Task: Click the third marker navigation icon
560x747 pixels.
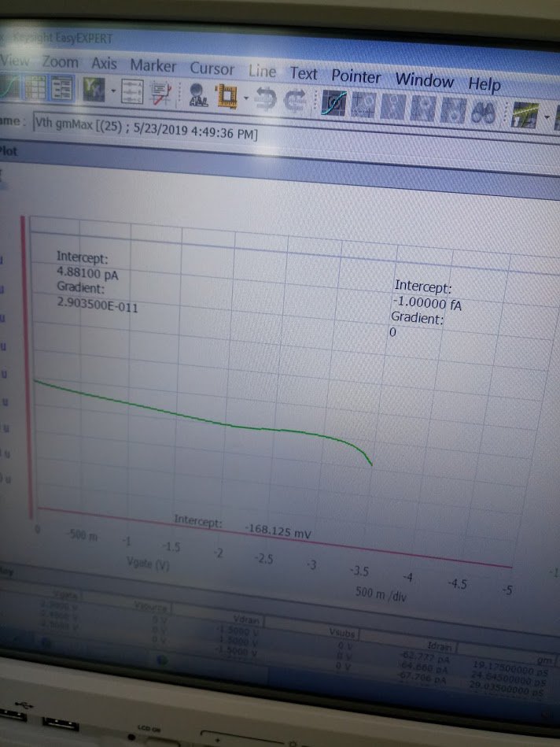Action: click(x=392, y=107)
